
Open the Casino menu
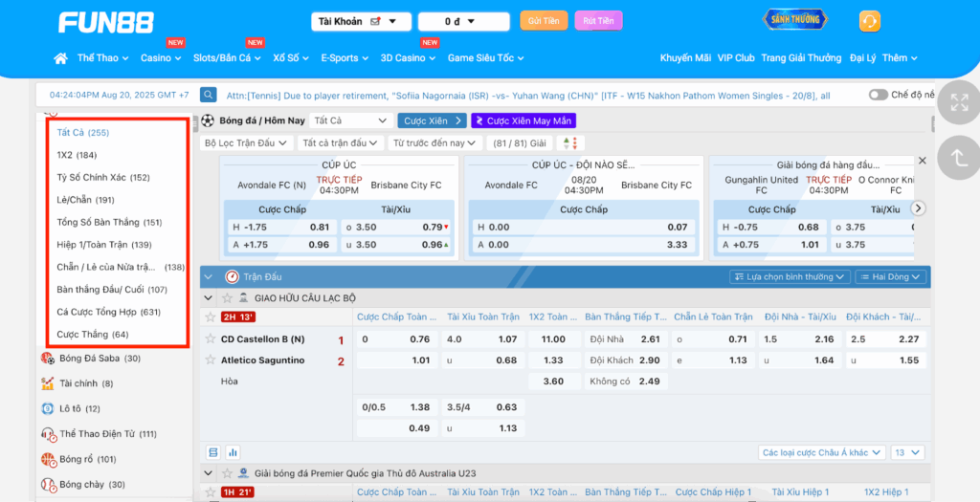(161, 58)
